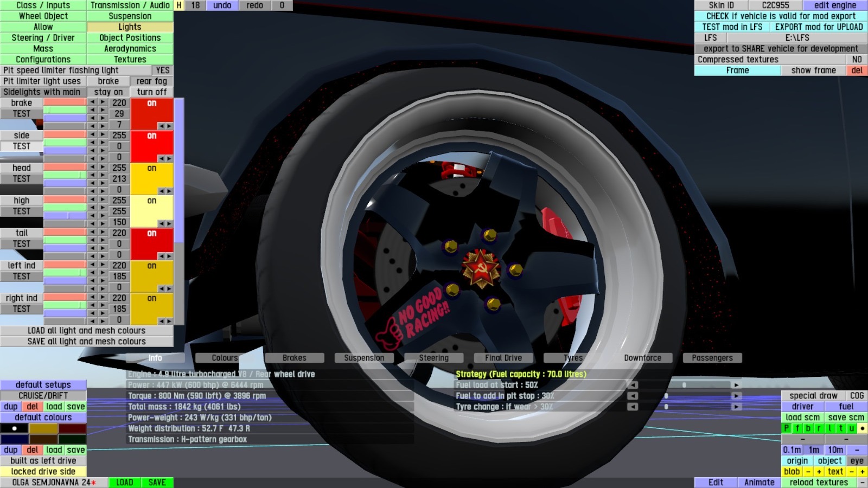This screenshot has height=488, width=868.
Task: Enlarge blob size with its plus button
Action: 819,471
